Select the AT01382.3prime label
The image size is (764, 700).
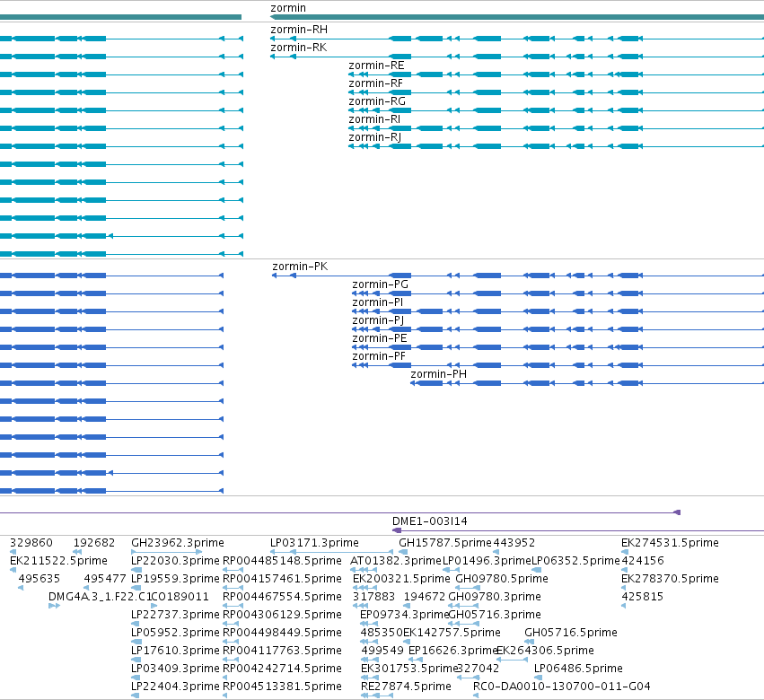click(x=396, y=561)
